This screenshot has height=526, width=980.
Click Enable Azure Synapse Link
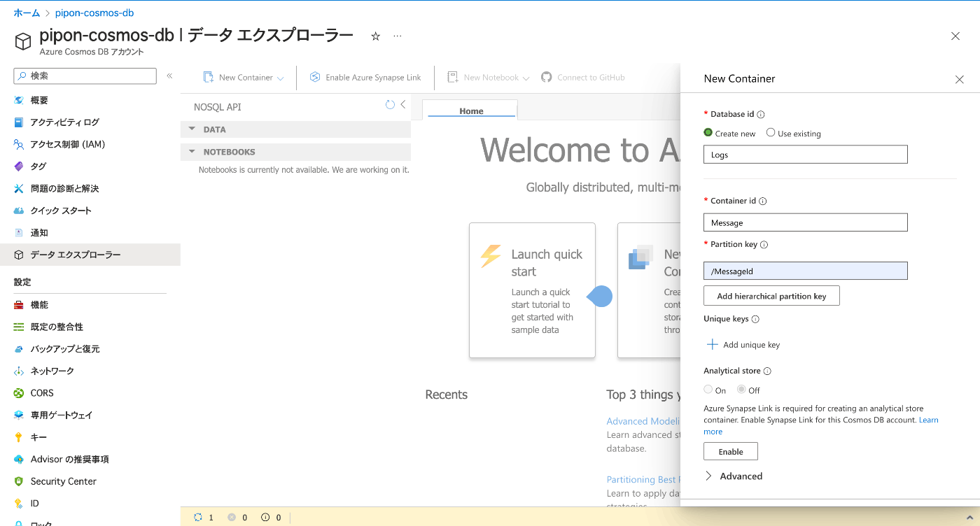pyautogui.click(x=365, y=78)
